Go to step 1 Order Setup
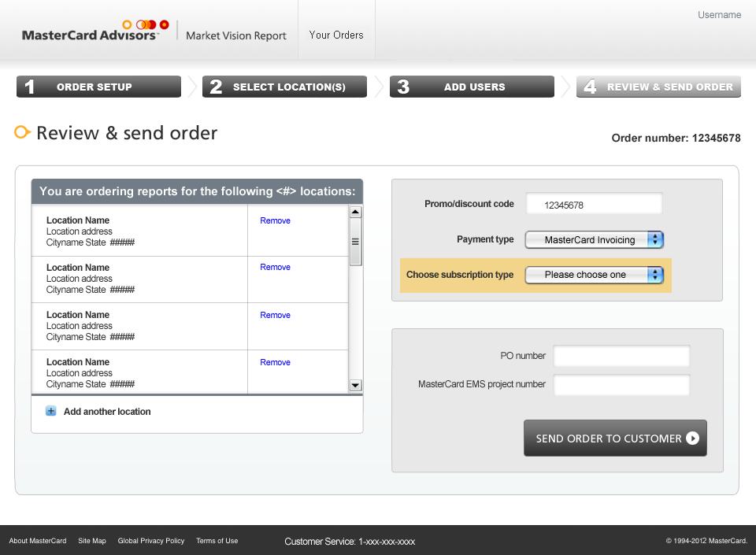Viewport: 756px width, 555px height. [98, 87]
